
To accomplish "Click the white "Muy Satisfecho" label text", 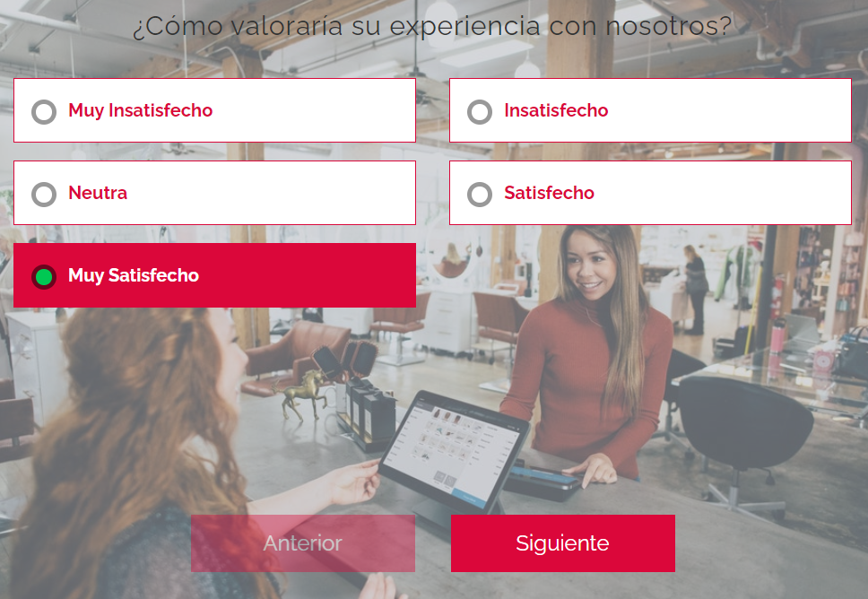I will pyautogui.click(x=134, y=275).
